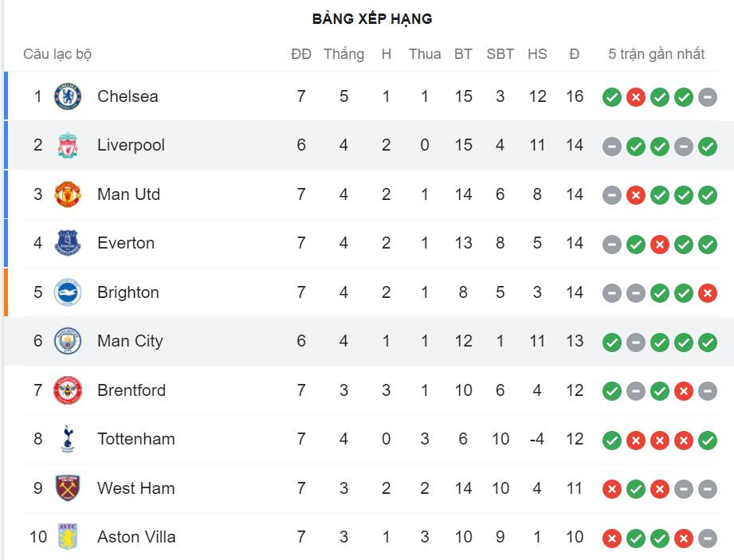Click Tottenham's first green win icon

(611, 439)
